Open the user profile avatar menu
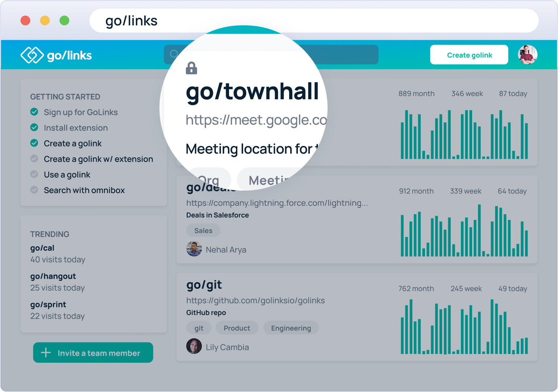 click(x=527, y=55)
